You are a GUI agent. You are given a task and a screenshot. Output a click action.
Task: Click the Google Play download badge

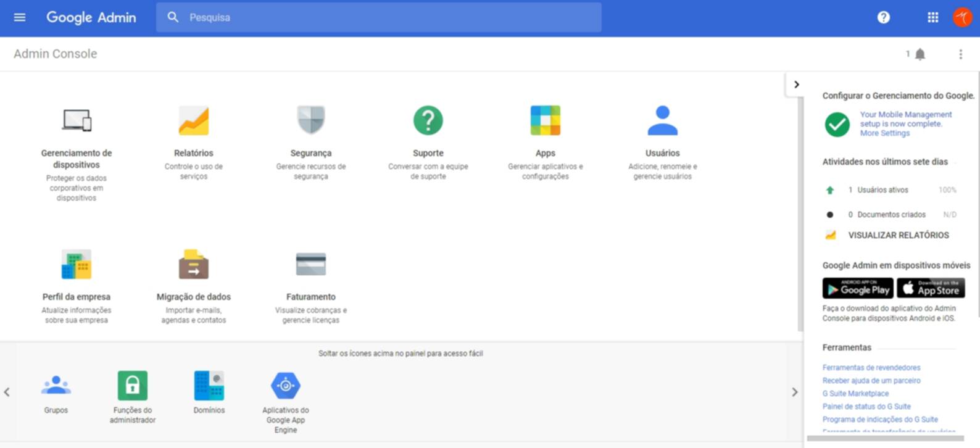click(x=858, y=288)
